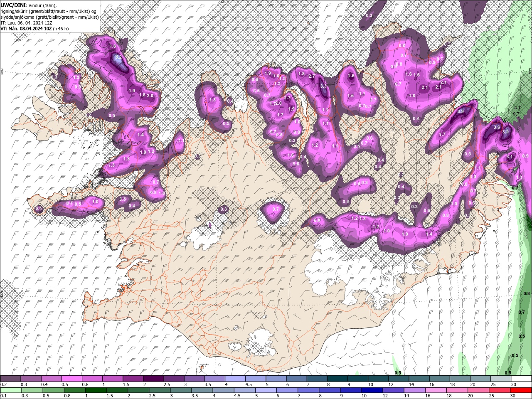Viewport: 532px width, 399px height.
Task: Click the violet 12–14 rain legend swatch
Action: pyautogui.click(x=393, y=390)
